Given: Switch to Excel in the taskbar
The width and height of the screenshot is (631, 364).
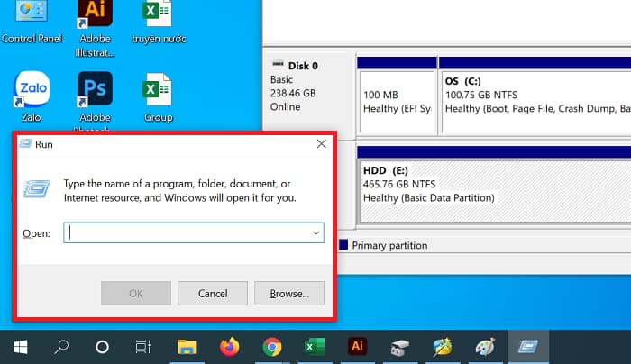Looking at the screenshot, I should pyautogui.click(x=314, y=346).
